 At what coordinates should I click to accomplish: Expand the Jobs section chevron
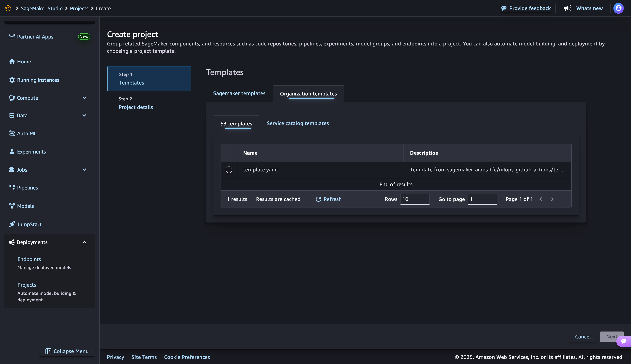coord(84,170)
